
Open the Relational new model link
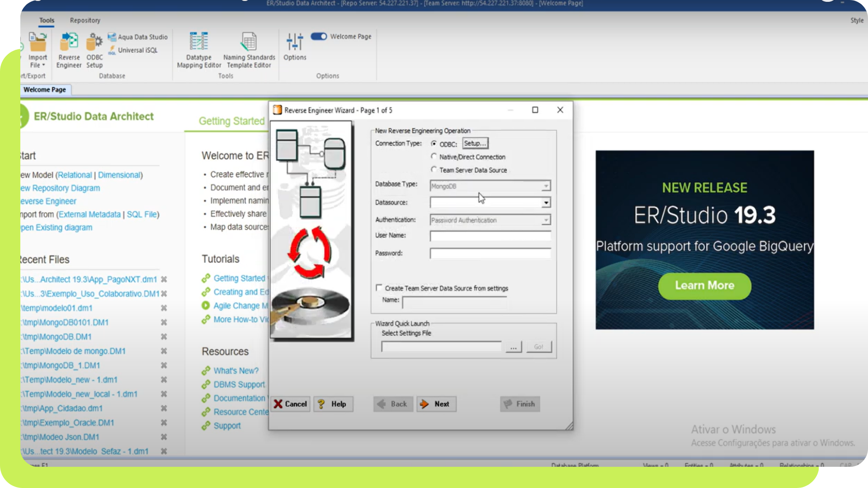(75, 175)
